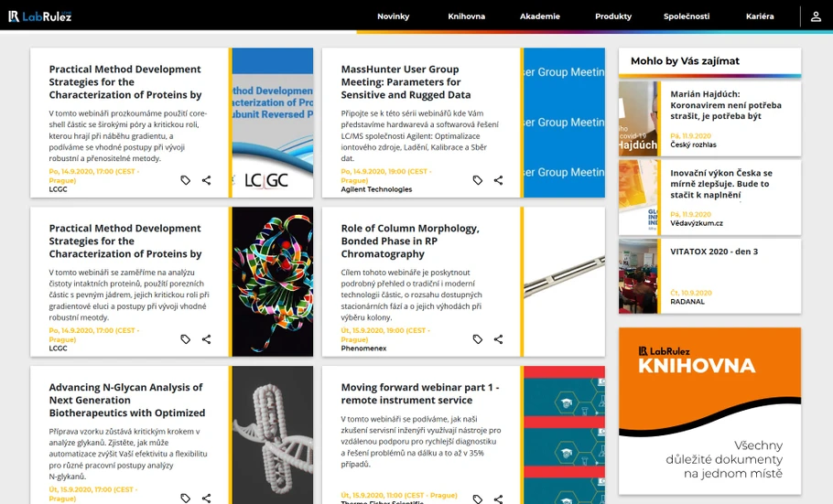Open the user account icon
Image resolution: width=833 pixels, height=504 pixels.
pyautogui.click(x=816, y=16)
